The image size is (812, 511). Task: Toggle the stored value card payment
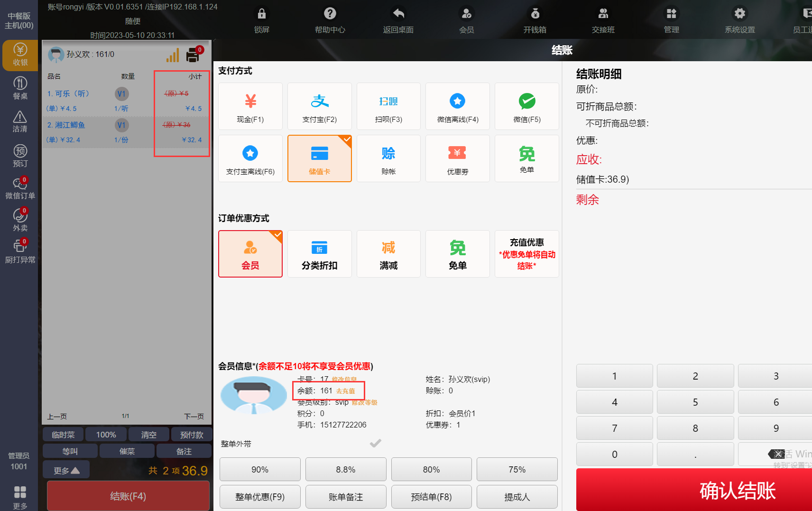(x=319, y=158)
